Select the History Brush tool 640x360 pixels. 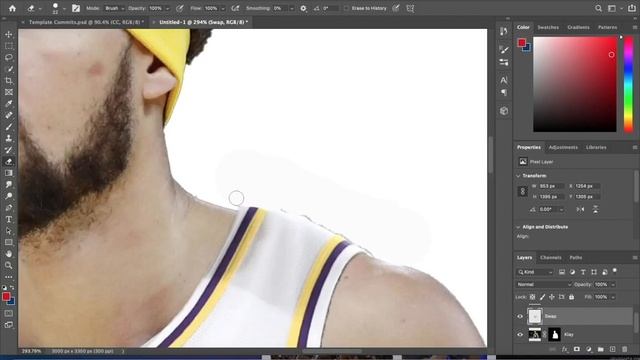point(9,150)
